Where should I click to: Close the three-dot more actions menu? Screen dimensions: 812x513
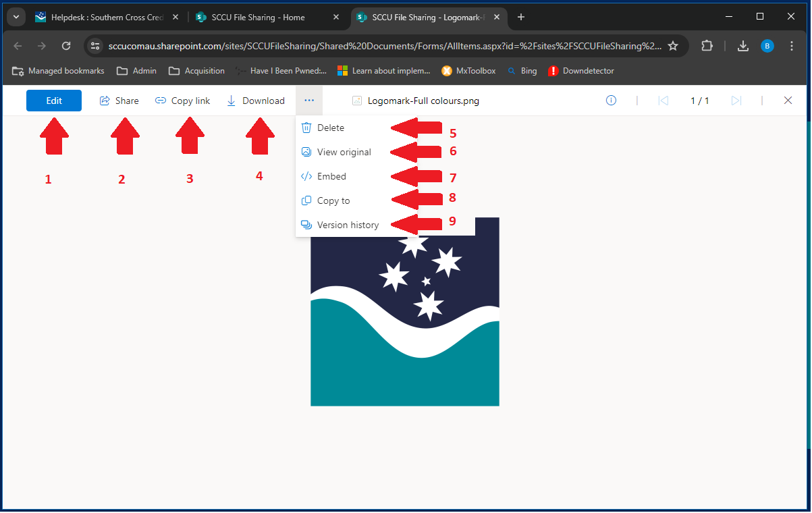click(x=309, y=101)
